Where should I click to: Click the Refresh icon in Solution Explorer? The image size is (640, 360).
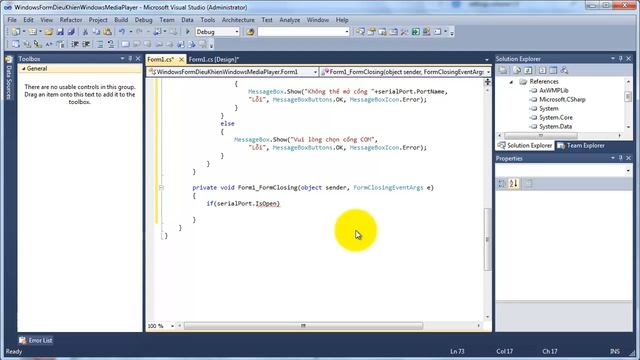coord(528,70)
